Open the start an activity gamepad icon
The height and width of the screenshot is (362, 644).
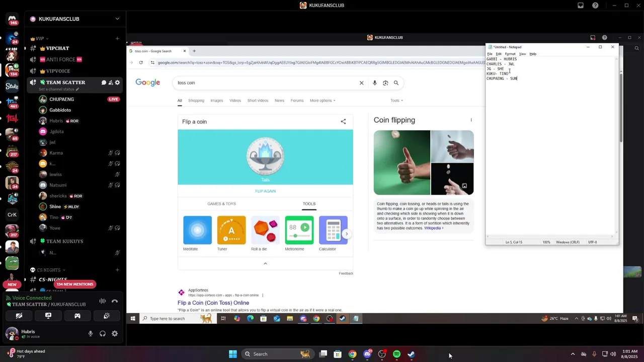[77, 316]
